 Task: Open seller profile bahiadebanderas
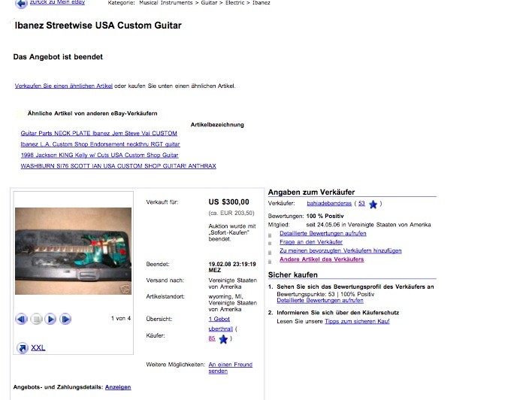click(329, 204)
